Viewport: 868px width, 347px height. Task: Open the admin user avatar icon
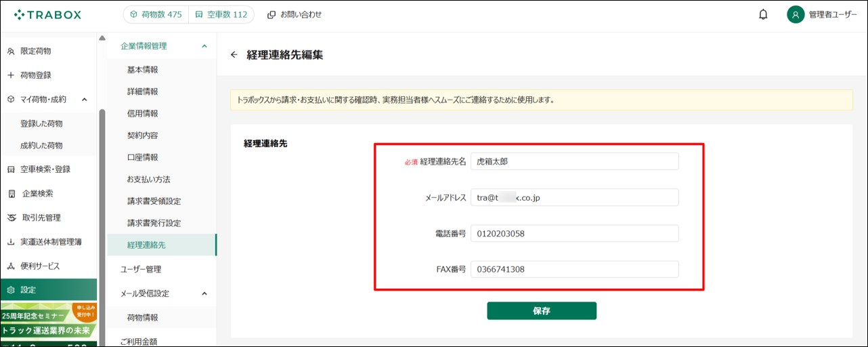[796, 14]
